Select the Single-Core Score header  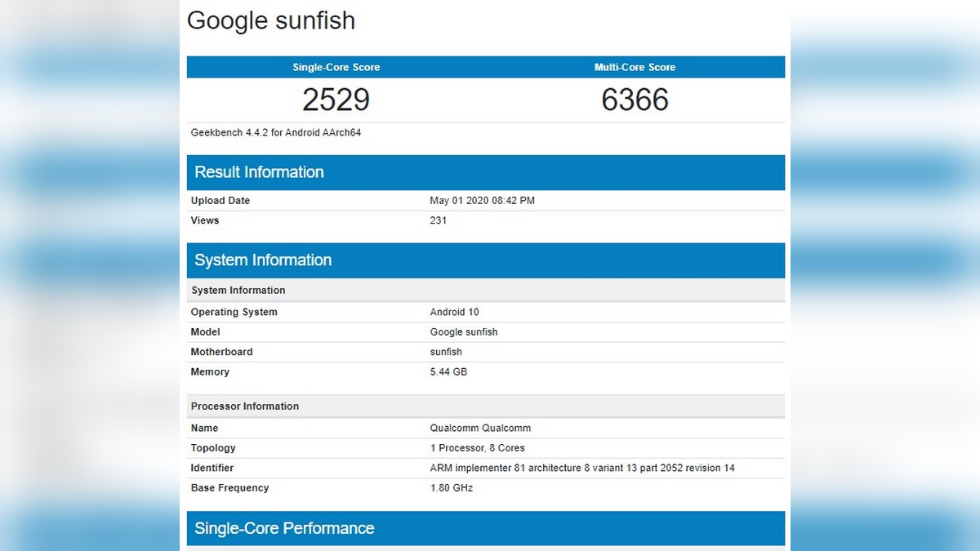pos(336,67)
